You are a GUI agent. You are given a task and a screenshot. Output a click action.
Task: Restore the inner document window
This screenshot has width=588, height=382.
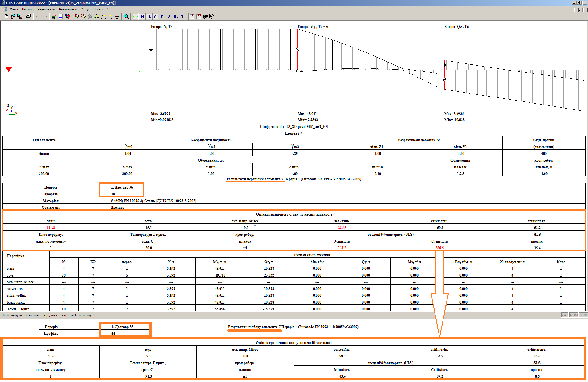coord(580,10)
